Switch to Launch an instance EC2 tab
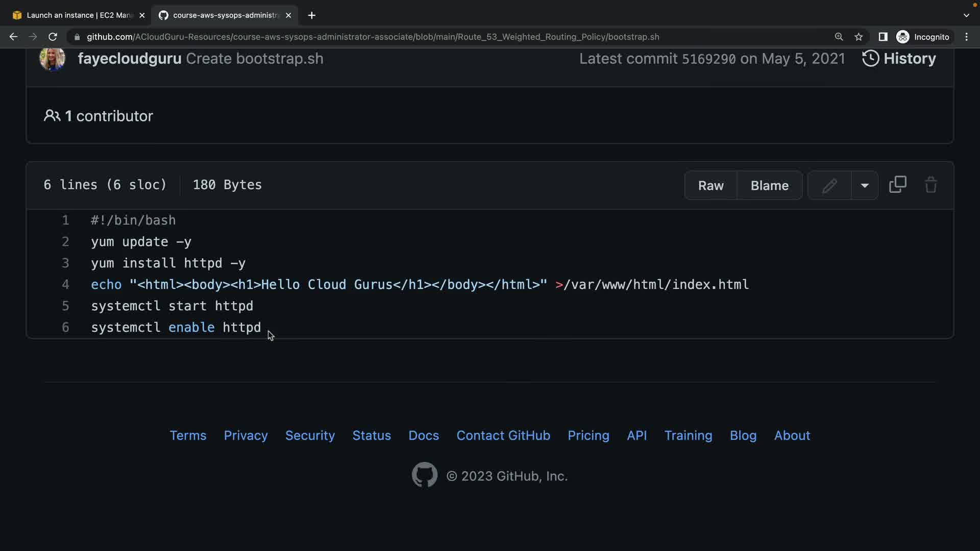This screenshot has width=980, height=551. click(77, 15)
